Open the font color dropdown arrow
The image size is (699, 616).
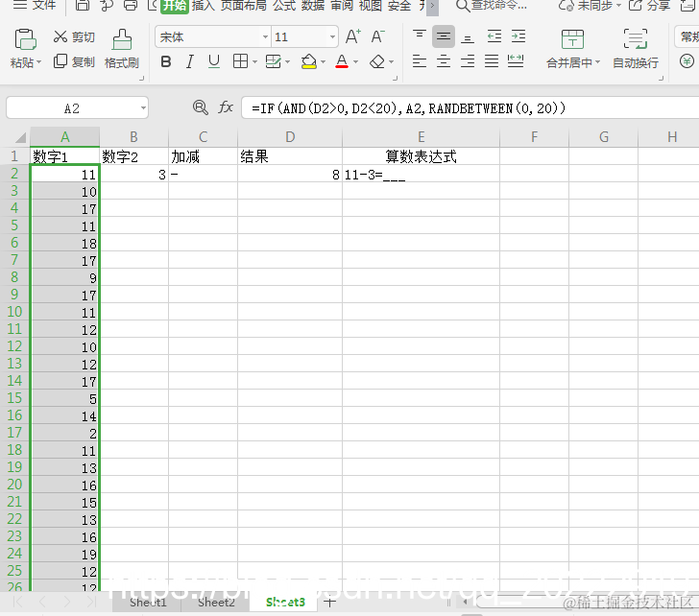pyautogui.click(x=355, y=62)
